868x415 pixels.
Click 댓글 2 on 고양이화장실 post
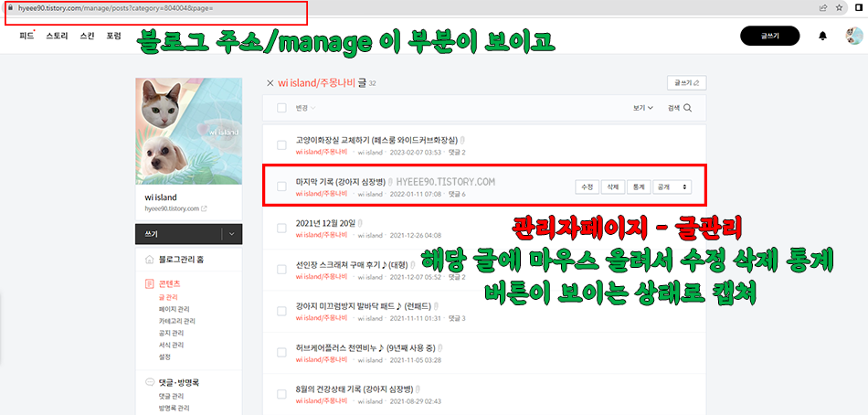(x=457, y=152)
